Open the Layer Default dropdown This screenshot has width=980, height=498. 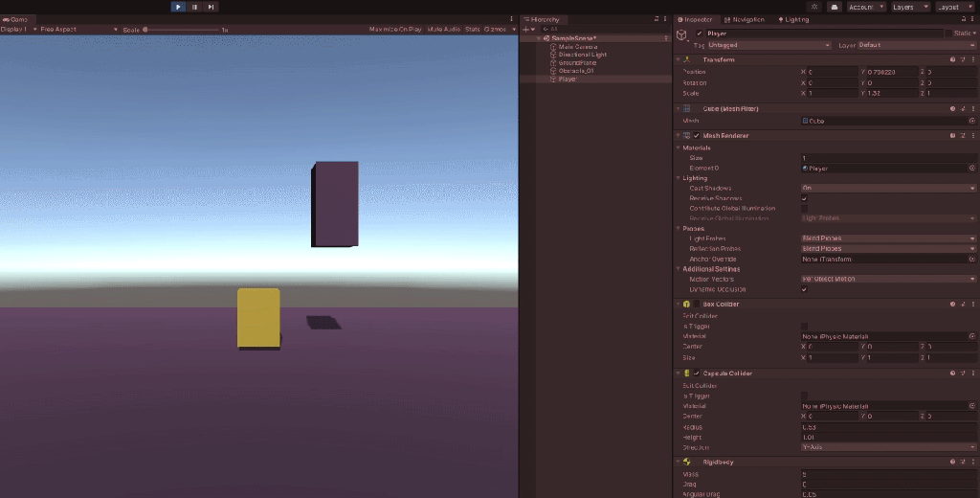tap(916, 45)
